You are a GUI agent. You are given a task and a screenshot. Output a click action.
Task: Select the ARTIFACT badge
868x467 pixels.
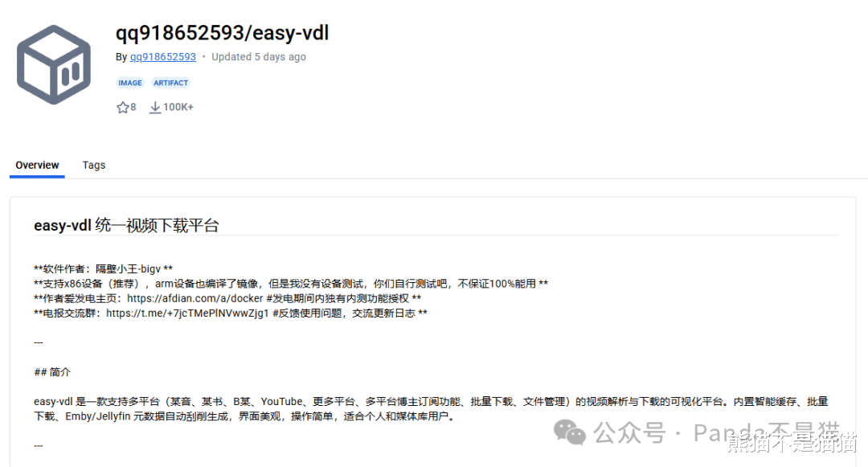(170, 83)
